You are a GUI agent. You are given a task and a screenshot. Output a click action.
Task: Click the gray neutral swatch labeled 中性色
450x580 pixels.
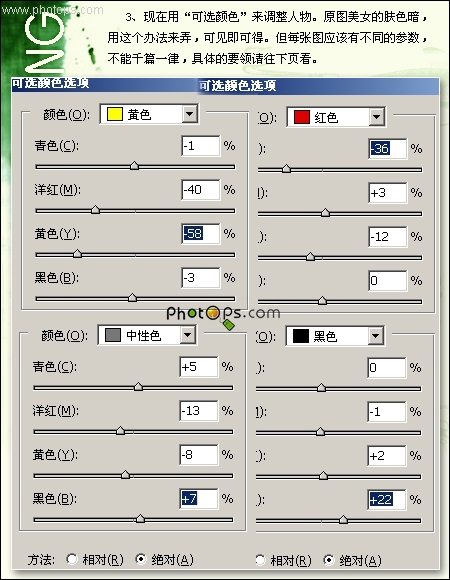click(113, 335)
